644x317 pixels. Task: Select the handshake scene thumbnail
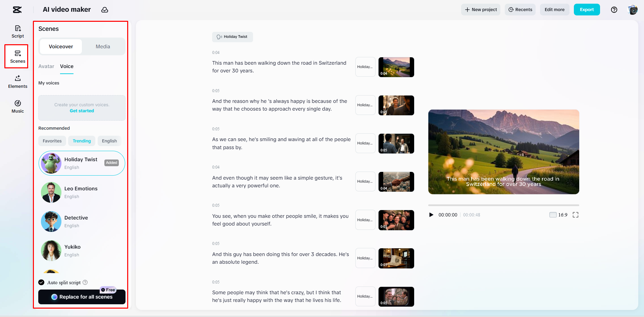pyautogui.click(x=396, y=182)
